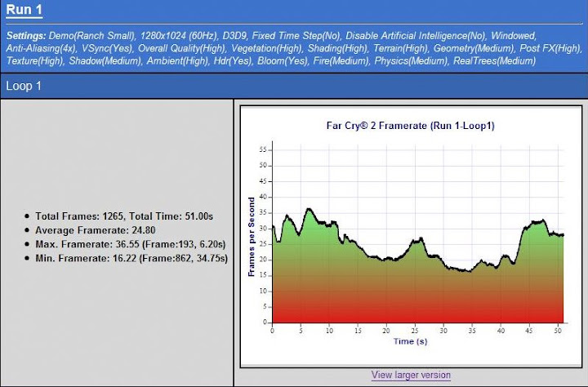
Task: Click the Time (s) axis label
Action: (410, 341)
